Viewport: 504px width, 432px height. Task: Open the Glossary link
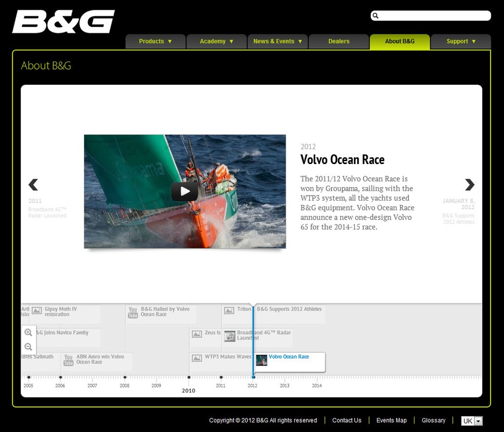click(x=433, y=420)
